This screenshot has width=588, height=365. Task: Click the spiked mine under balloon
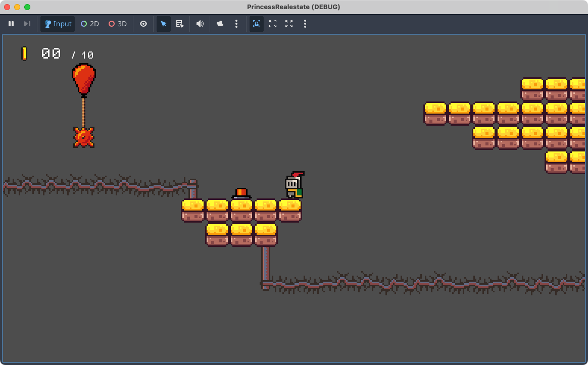[83, 137]
